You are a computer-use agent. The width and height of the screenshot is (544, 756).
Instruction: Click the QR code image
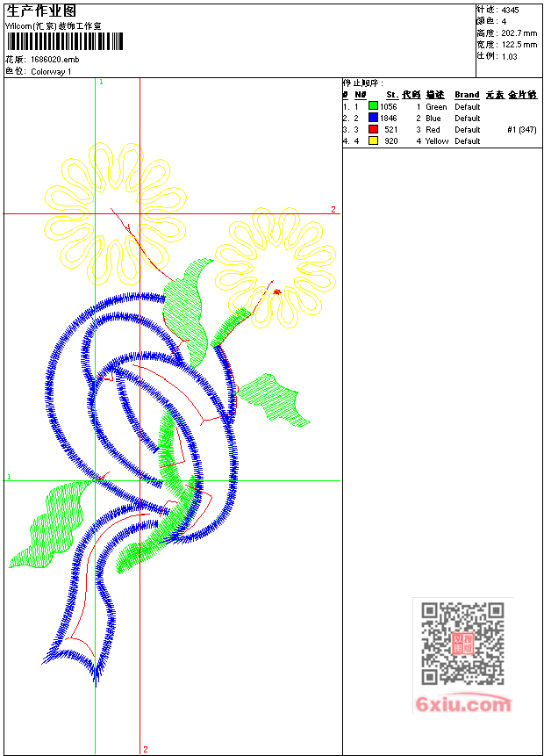[462, 644]
